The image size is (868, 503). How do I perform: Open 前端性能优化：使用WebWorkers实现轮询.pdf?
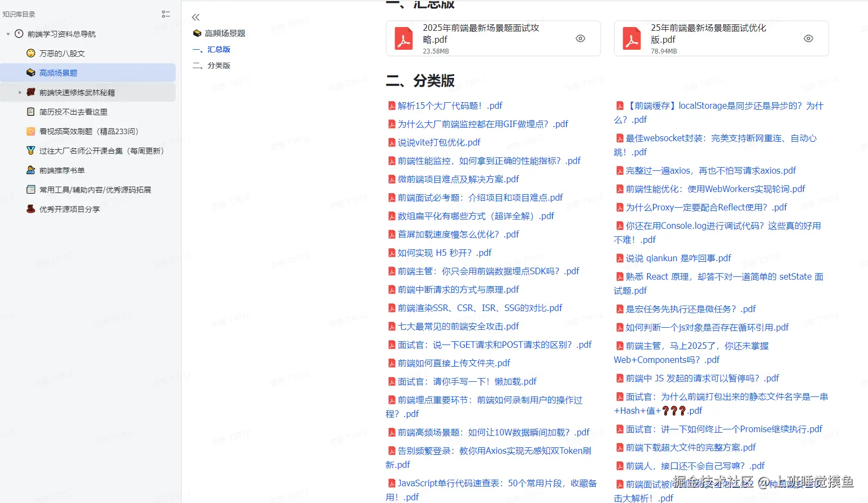tap(715, 189)
